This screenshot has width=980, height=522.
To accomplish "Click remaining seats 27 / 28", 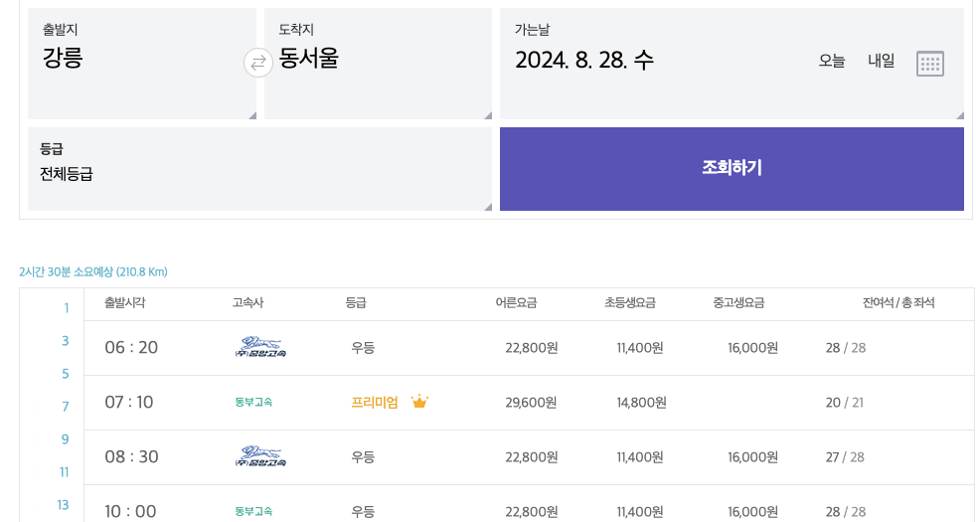I will (845, 457).
